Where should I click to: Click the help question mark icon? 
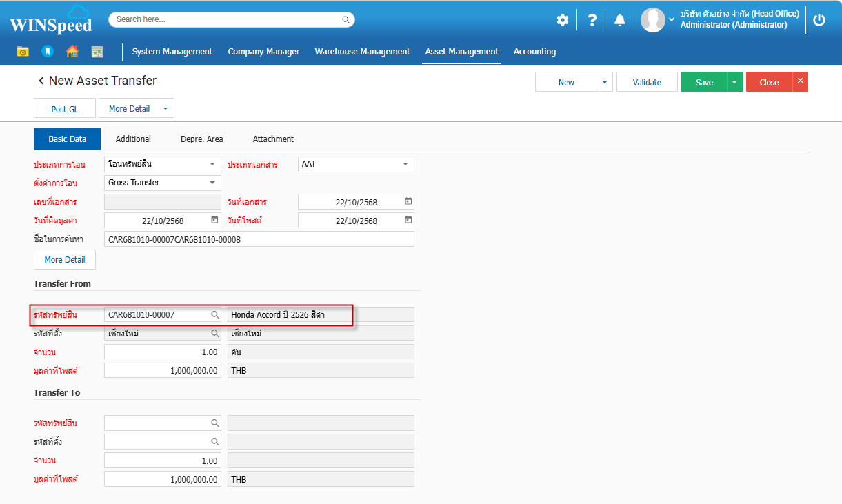[x=592, y=20]
